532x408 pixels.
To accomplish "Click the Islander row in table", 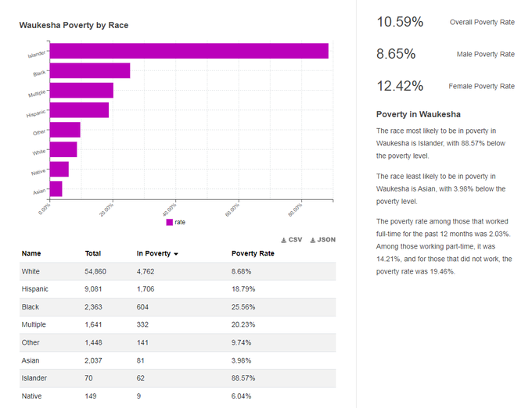I will coord(178,378).
